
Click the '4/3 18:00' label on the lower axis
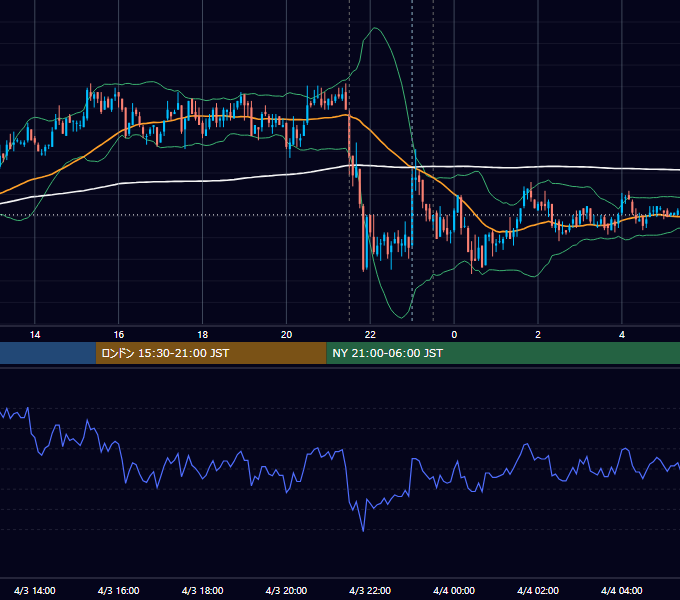coord(203,590)
